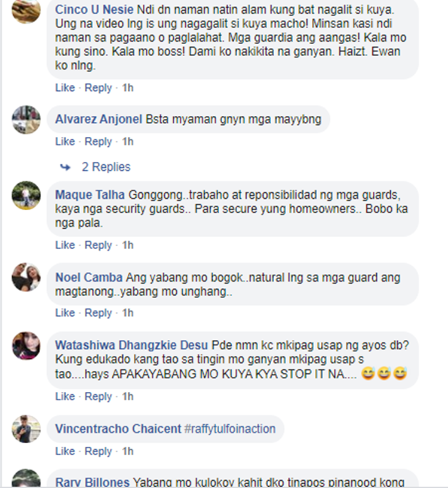Click Vincentracho Chaicent's profile picture

(26, 429)
